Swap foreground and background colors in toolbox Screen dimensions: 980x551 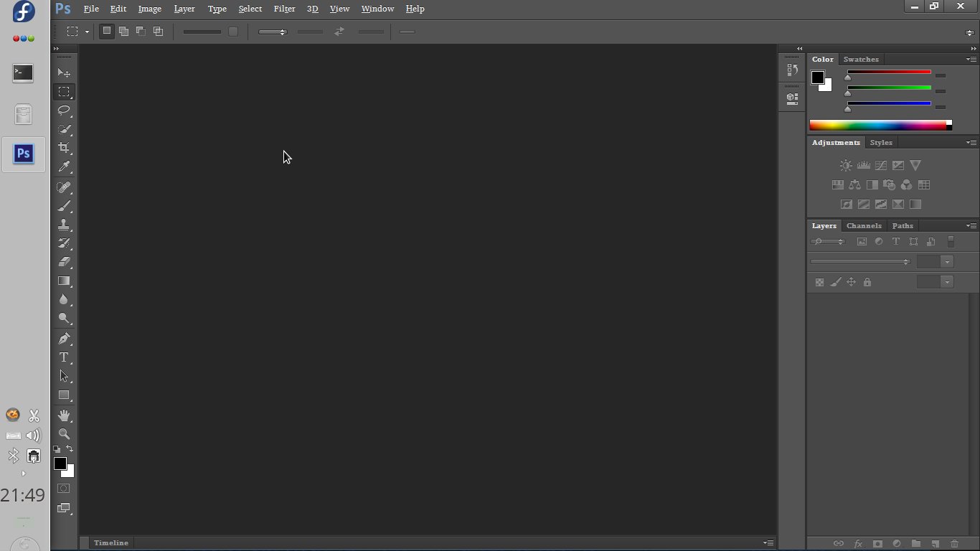(70, 449)
